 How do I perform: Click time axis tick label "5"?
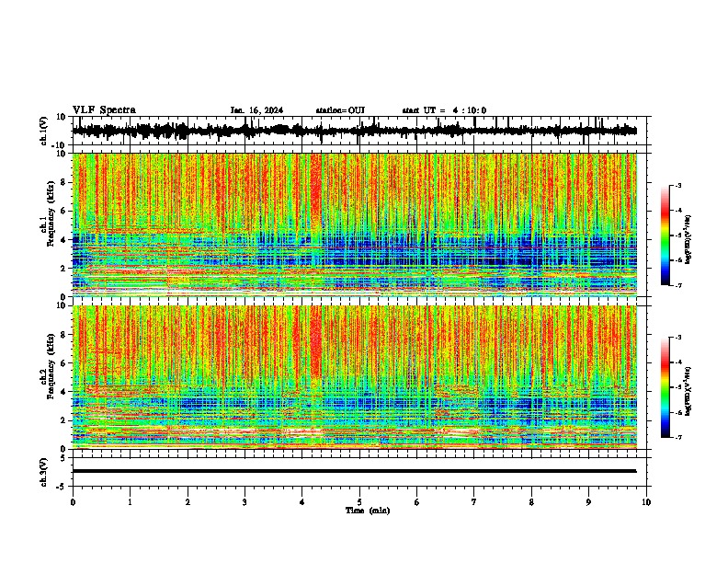pyautogui.click(x=359, y=502)
